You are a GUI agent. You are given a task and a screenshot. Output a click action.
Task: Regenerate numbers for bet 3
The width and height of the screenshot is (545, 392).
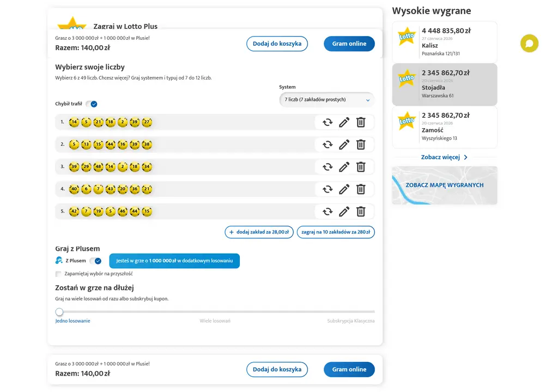pyautogui.click(x=328, y=167)
